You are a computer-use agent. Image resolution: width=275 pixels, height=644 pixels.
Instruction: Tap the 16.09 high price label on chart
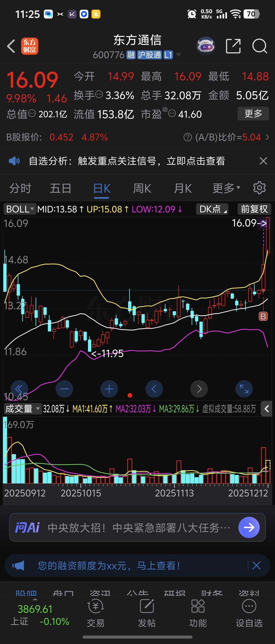coord(249,223)
